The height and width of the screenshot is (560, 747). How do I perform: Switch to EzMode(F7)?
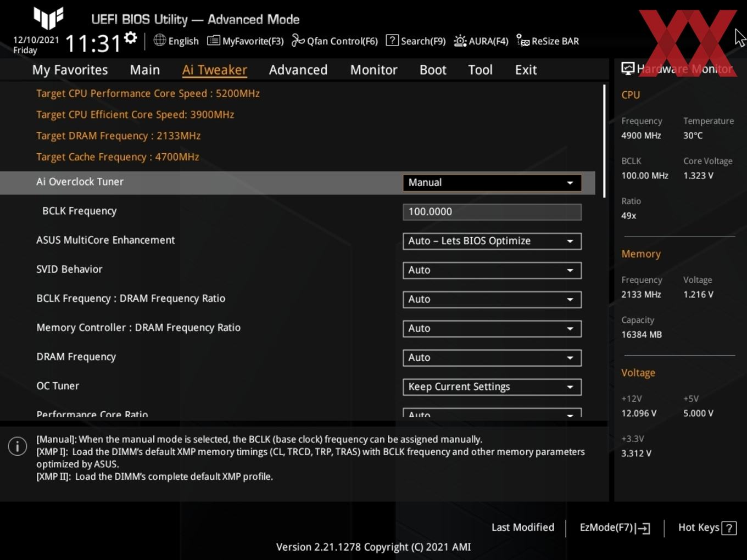pos(606,527)
